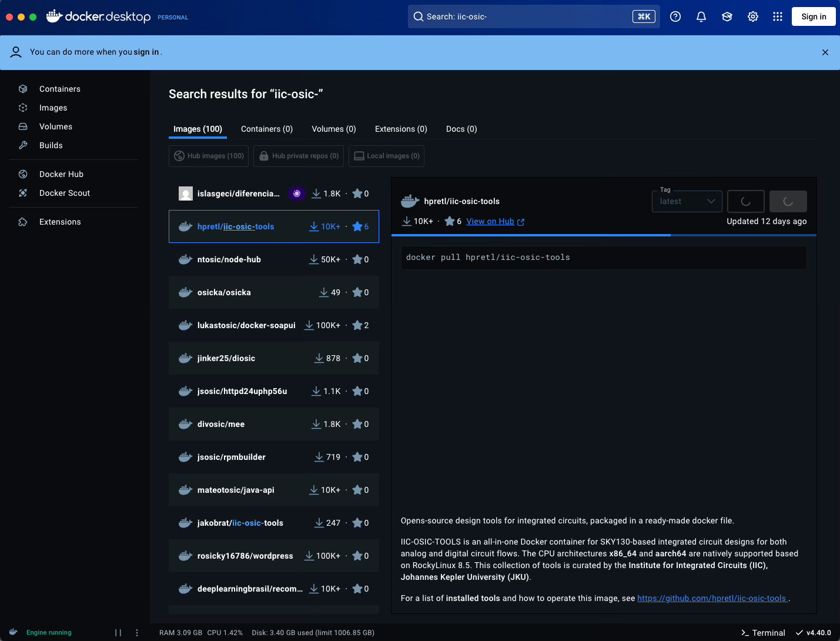
Task: Click the Engine running whale status icon
Action: coord(14,632)
